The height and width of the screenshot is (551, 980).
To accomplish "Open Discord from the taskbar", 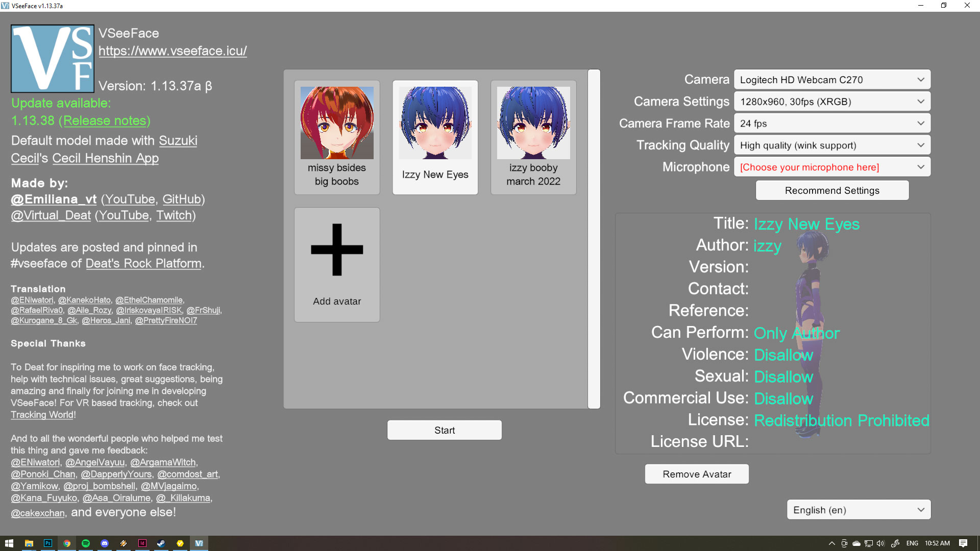I will (x=104, y=543).
